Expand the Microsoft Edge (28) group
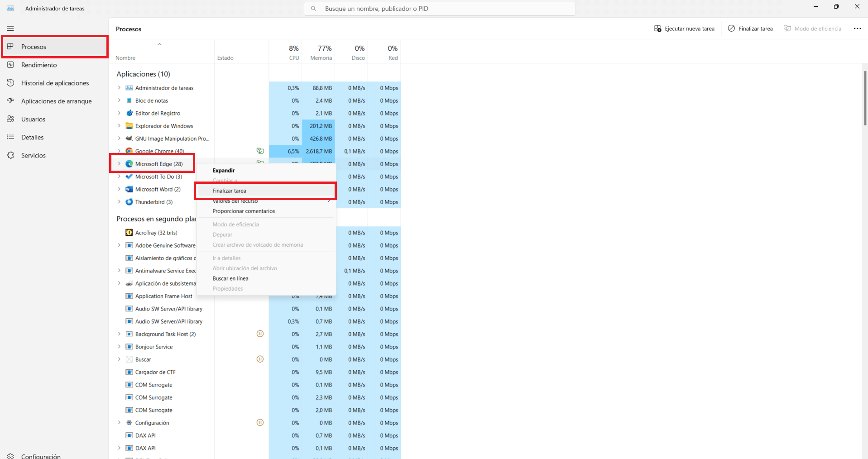 tap(119, 164)
